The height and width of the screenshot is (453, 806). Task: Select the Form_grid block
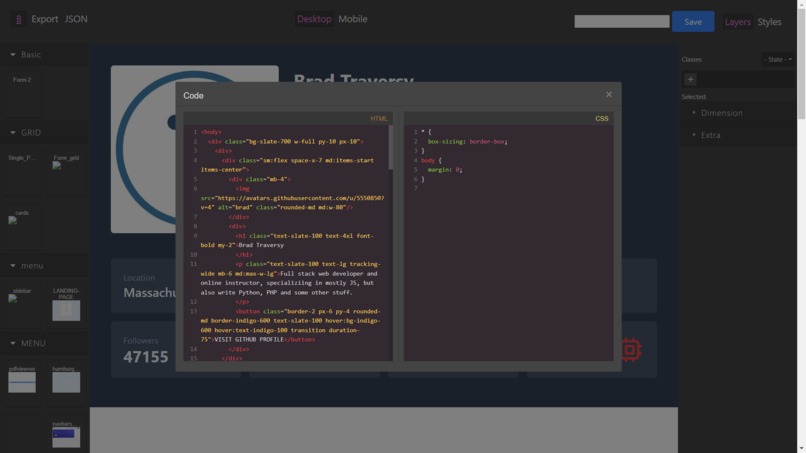pyautogui.click(x=66, y=173)
